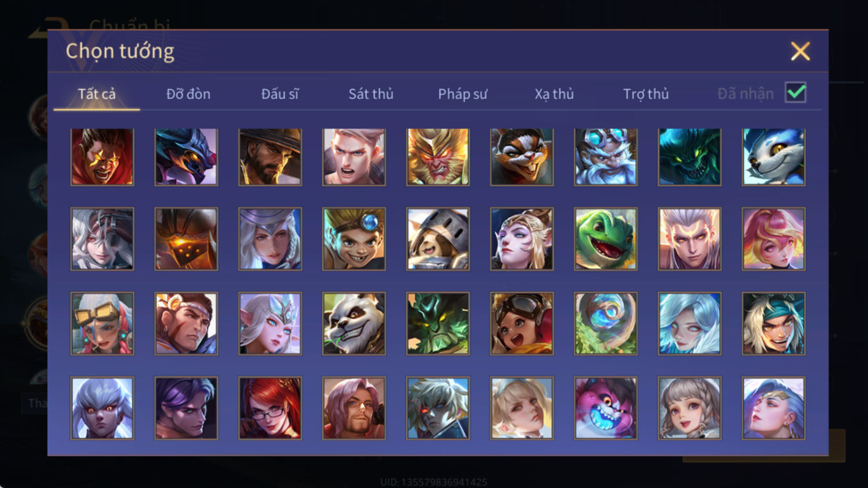This screenshot has width=868, height=488.
Task: Switch to the Đỡ đòn tab
Action: tap(188, 94)
